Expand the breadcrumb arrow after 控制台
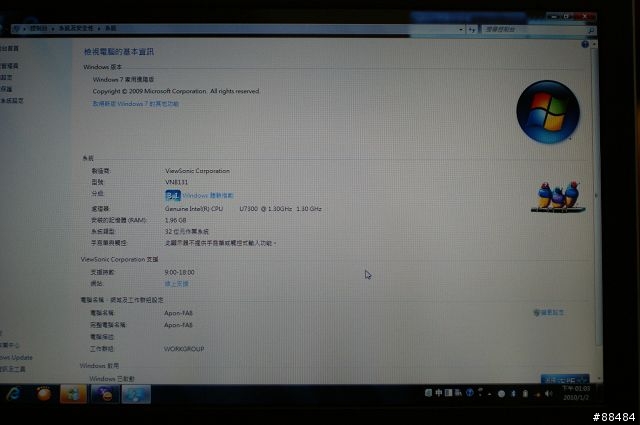Image resolution: width=640 pixels, height=425 pixels. 53,29
